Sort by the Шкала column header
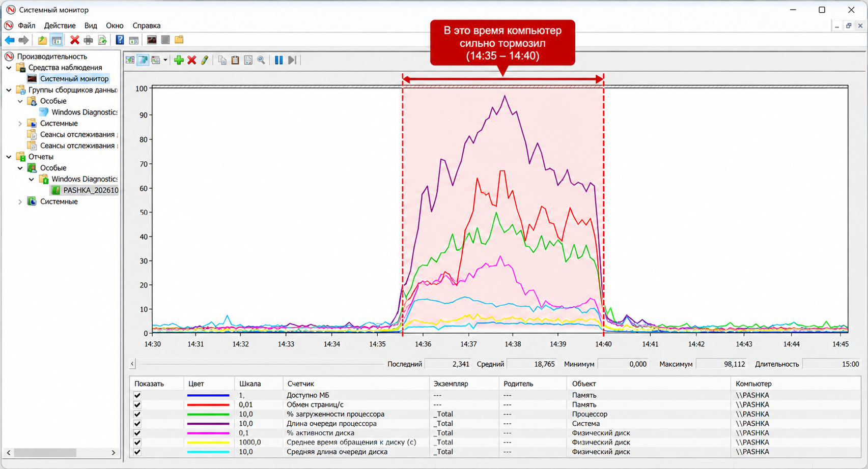This screenshot has width=868, height=469. pos(259,384)
